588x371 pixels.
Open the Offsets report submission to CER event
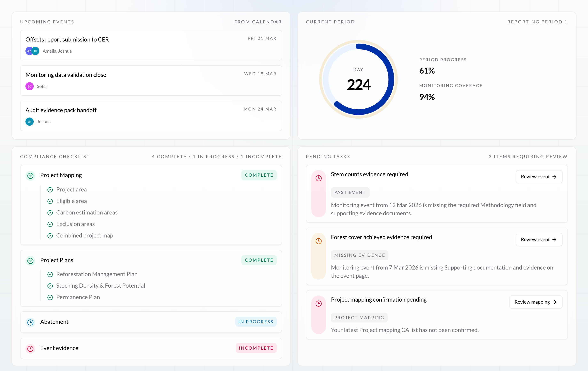151,45
